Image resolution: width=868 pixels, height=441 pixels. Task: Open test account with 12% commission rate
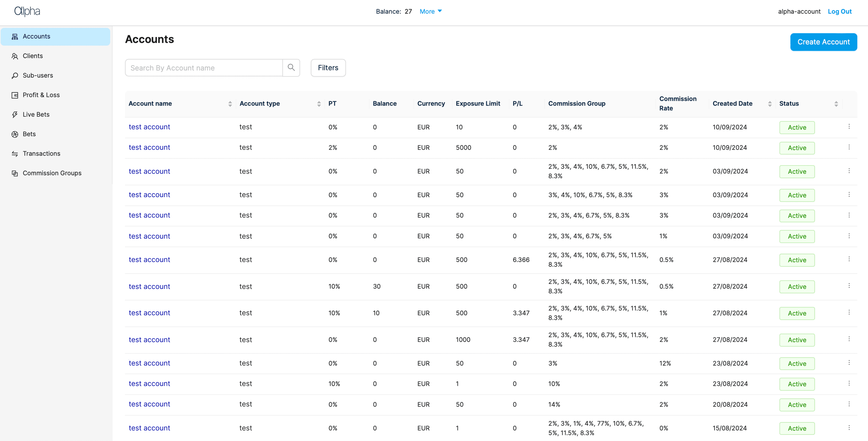point(149,363)
